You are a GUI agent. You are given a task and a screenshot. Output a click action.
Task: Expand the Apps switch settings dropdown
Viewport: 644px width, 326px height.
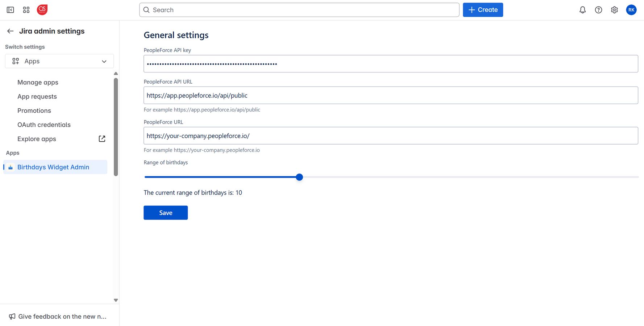coord(59,61)
